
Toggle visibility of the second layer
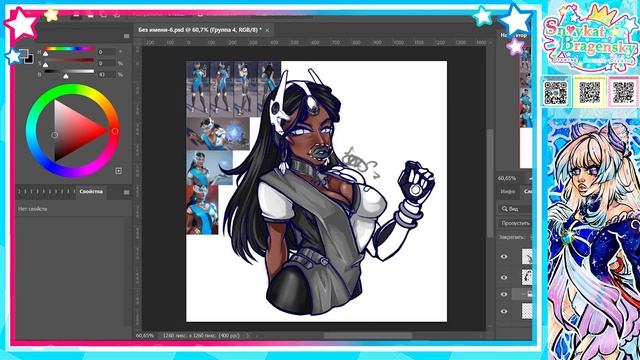tap(504, 277)
